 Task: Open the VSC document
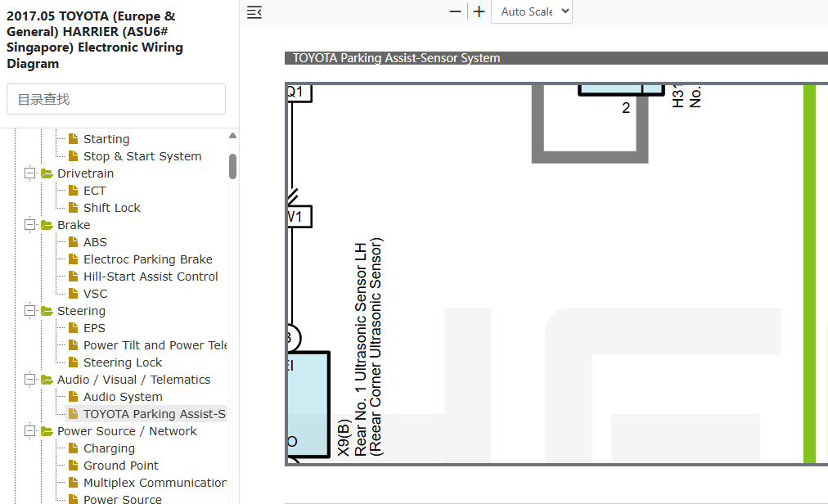(x=96, y=294)
